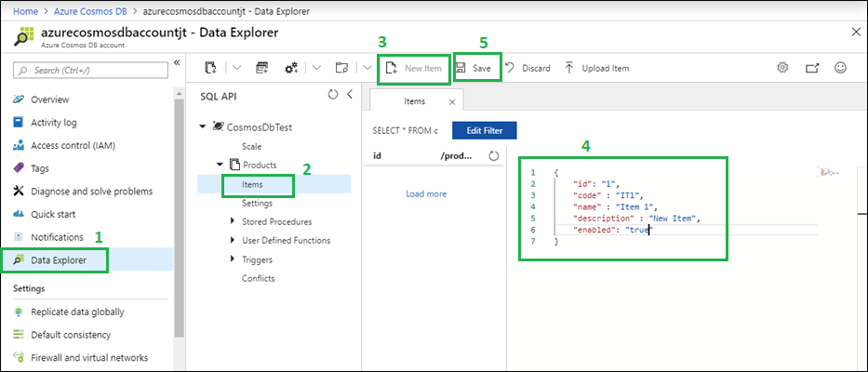
Task: Click the Open Query folder icon
Action: coord(341,68)
